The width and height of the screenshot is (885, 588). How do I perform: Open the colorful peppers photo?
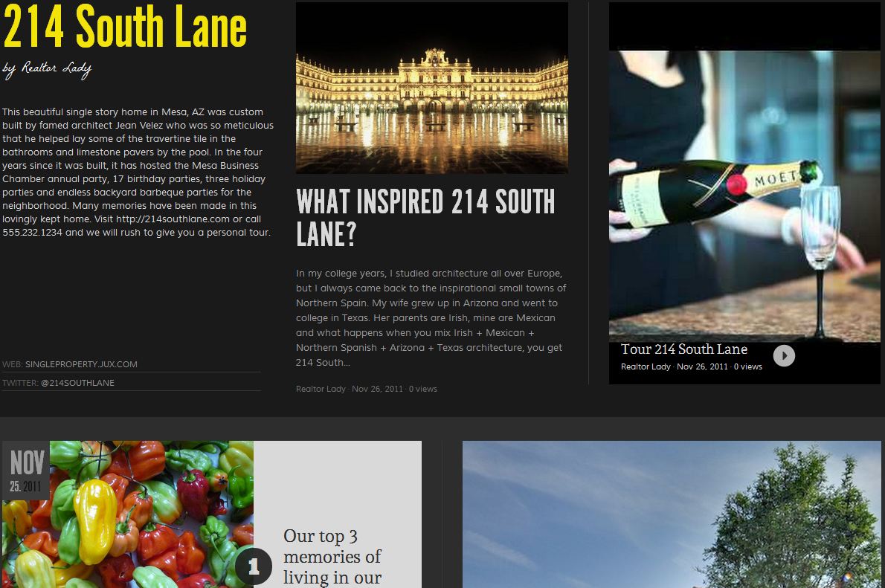point(128,514)
